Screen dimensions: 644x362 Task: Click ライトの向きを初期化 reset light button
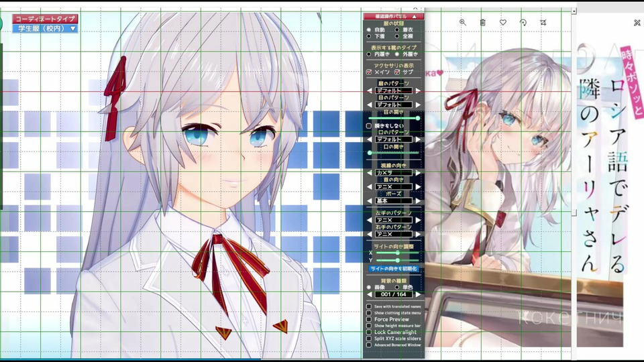point(394,269)
